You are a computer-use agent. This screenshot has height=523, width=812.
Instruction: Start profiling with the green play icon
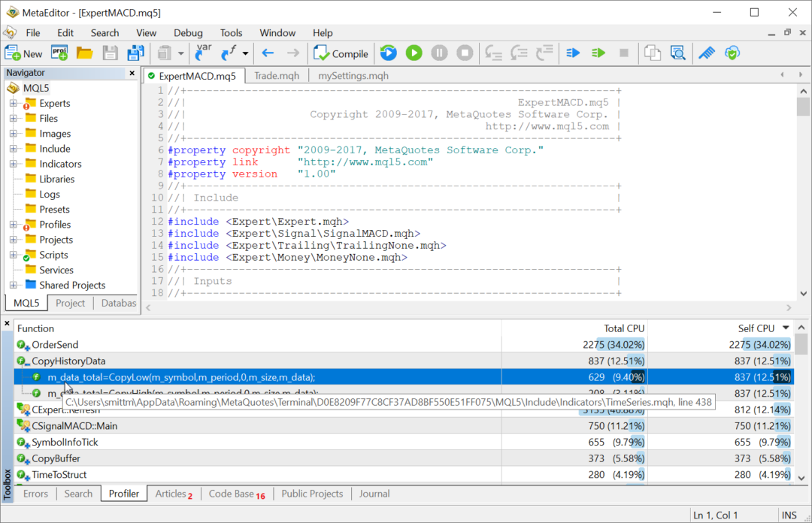point(414,53)
